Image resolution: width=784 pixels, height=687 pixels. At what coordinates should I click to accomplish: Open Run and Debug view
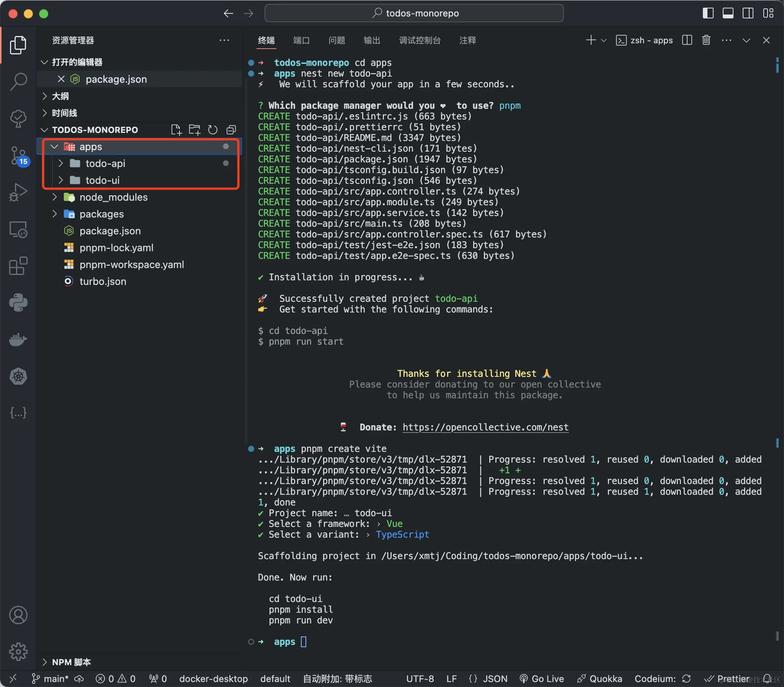(18, 192)
